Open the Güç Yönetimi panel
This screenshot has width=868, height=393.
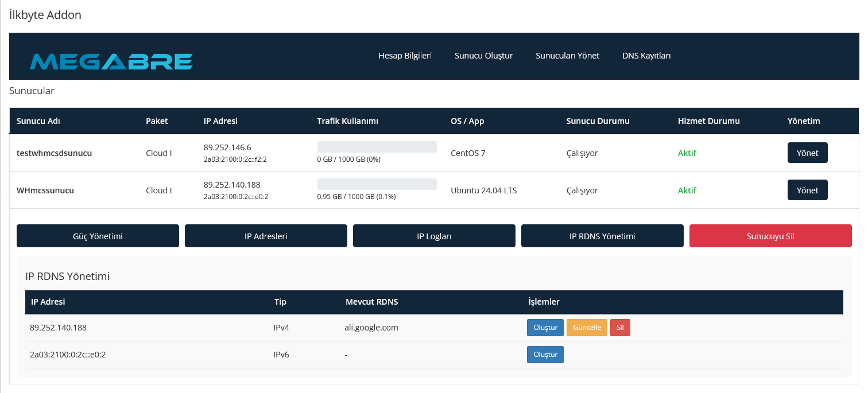(98, 236)
